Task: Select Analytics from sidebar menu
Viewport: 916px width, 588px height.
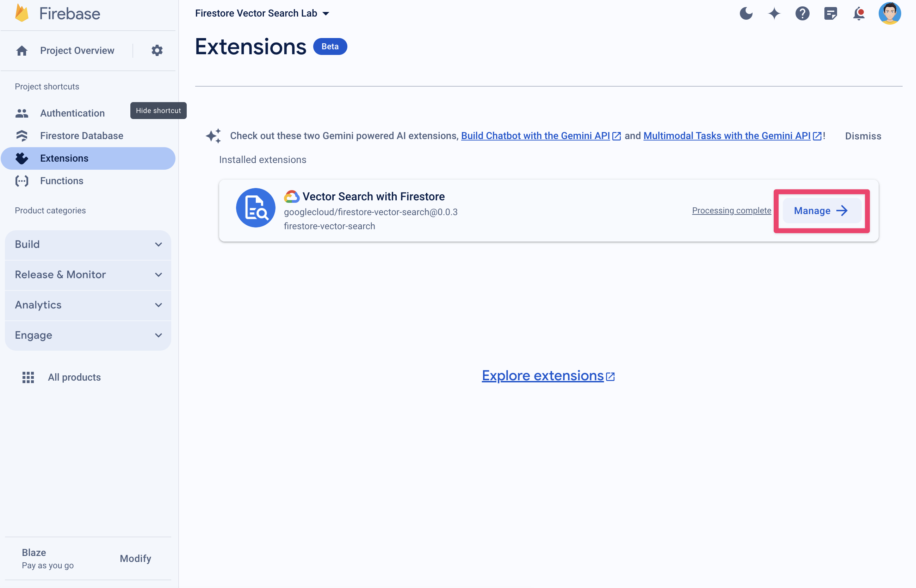Action: (x=38, y=305)
